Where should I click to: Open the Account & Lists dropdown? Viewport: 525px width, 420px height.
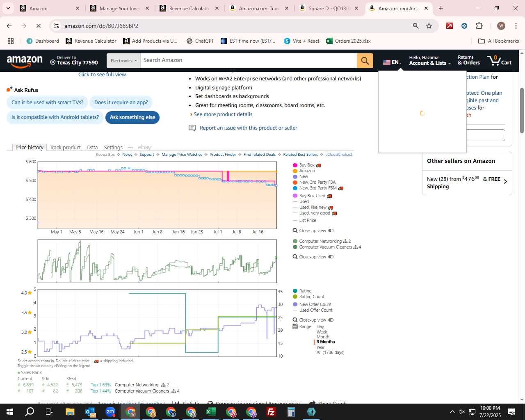click(x=430, y=60)
